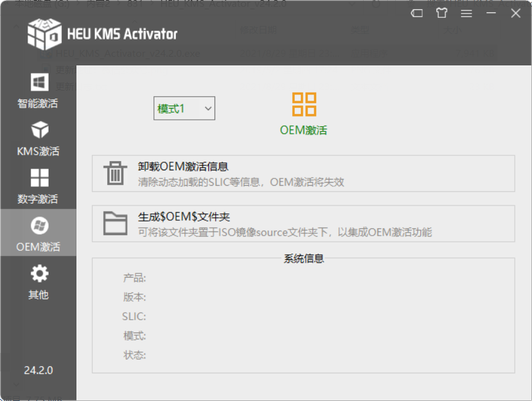The image size is (532, 401).
Task: Click 生成$OEM$文件夹 generate folder button
Action: tap(303, 224)
